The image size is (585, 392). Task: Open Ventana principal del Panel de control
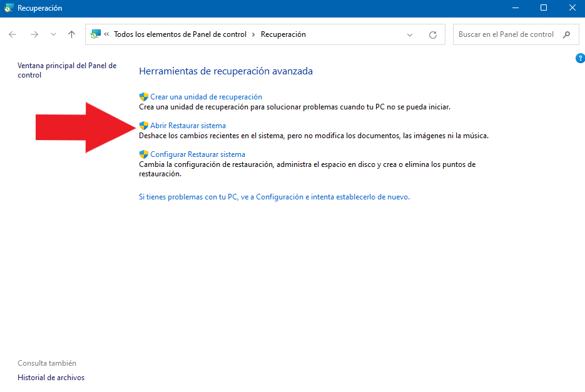click(x=67, y=70)
